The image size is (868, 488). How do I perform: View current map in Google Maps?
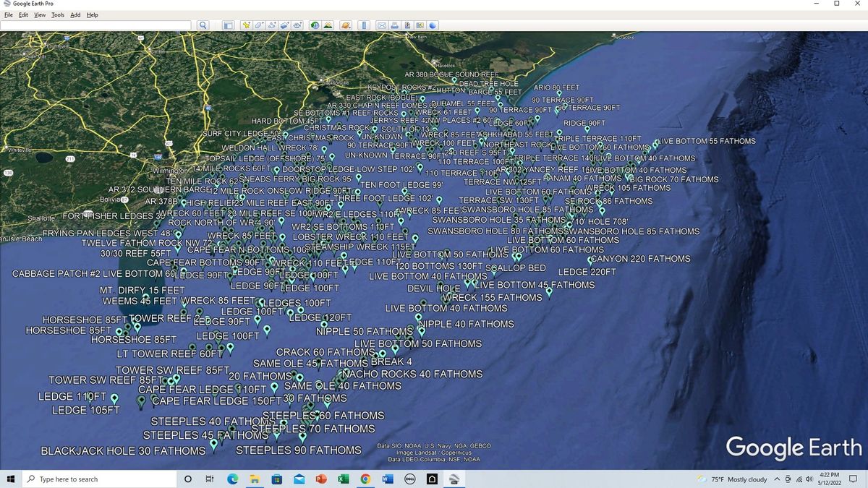pyautogui.click(x=420, y=25)
